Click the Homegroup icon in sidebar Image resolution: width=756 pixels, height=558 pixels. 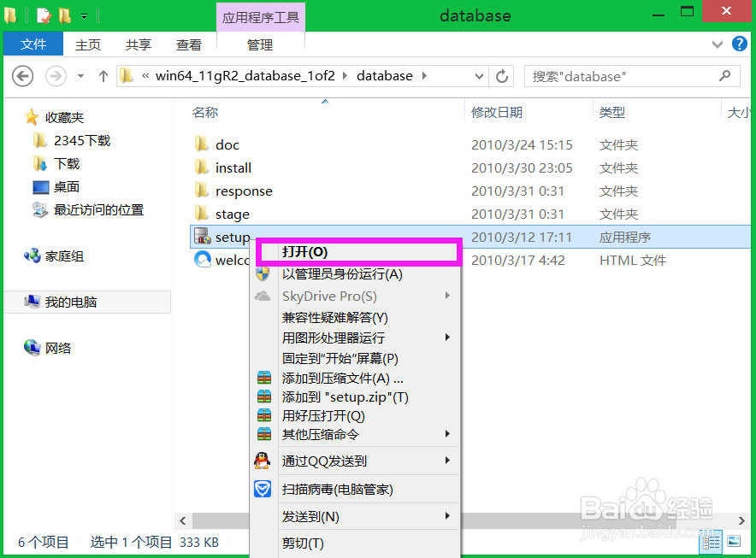click(x=32, y=256)
